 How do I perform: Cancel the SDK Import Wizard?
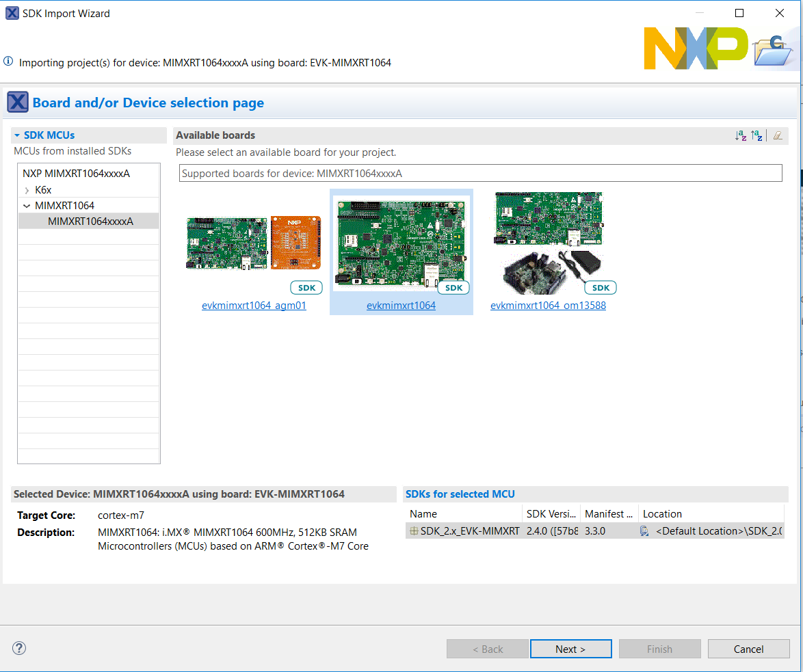(748, 649)
